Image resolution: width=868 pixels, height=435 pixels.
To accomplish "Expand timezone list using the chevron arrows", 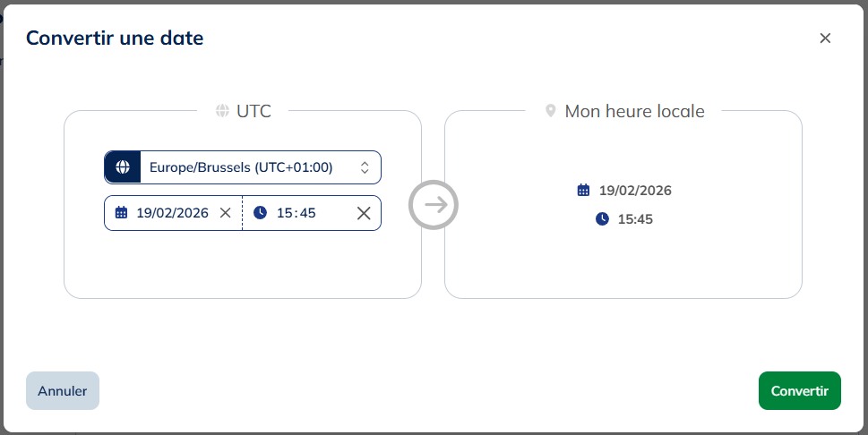I will point(365,167).
